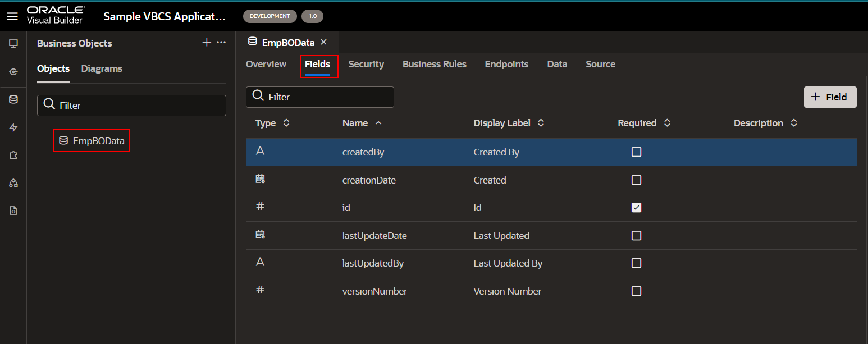Image resolution: width=868 pixels, height=344 pixels.
Task: Open Business Objects panel ellipsis menu
Action: click(221, 43)
